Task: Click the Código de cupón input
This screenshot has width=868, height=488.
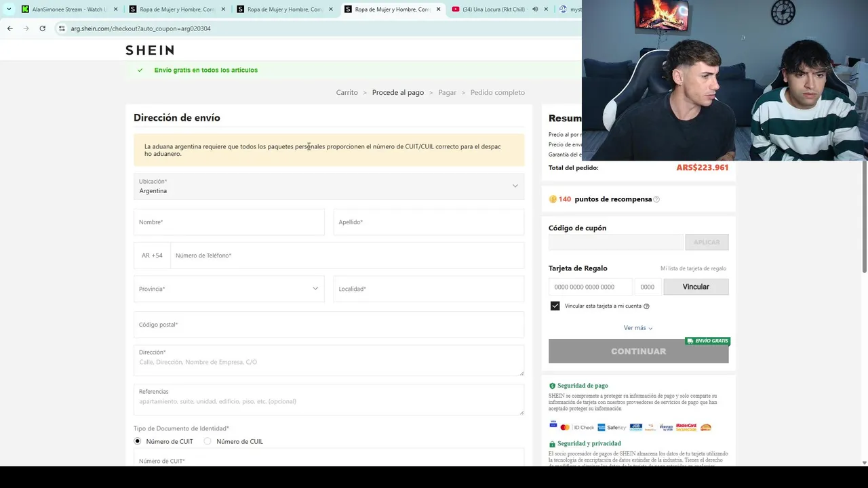Action: coord(616,242)
